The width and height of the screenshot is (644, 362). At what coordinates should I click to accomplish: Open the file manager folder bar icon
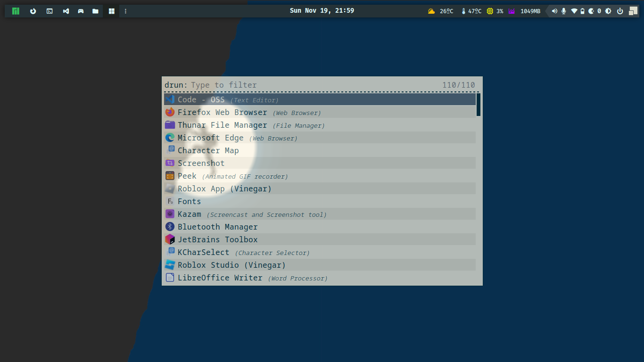pos(96,11)
